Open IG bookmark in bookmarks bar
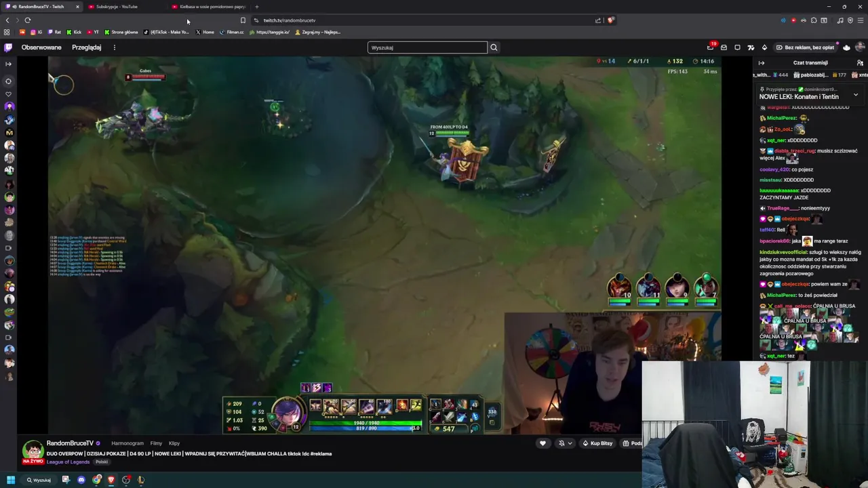This screenshot has height=488, width=868. coord(36,32)
